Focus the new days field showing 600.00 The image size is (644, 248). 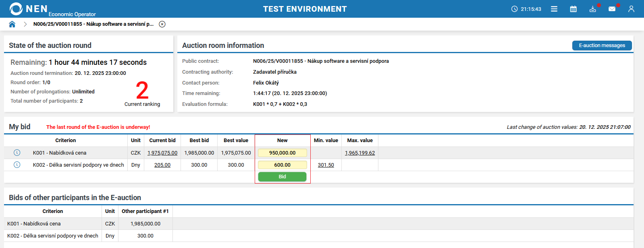point(282,165)
